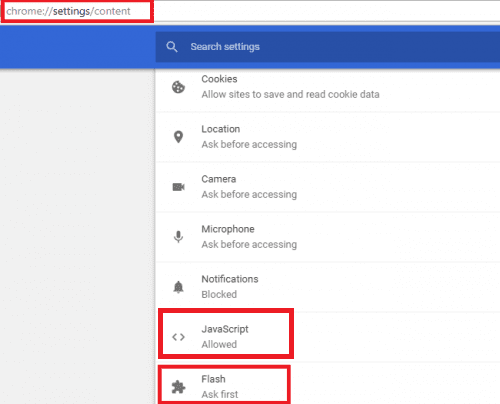500x404 pixels.
Task: Click the JavaScript angle-brackets icon
Action: coord(178,337)
